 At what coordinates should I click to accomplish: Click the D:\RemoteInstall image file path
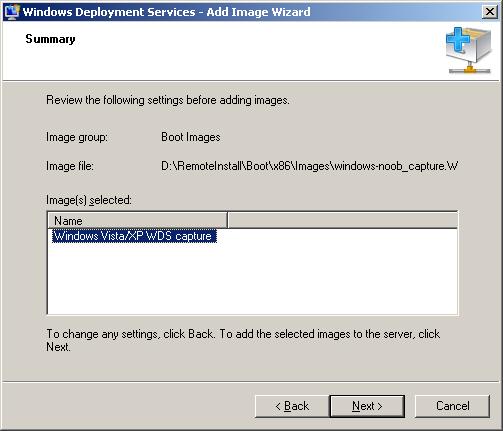309,166
